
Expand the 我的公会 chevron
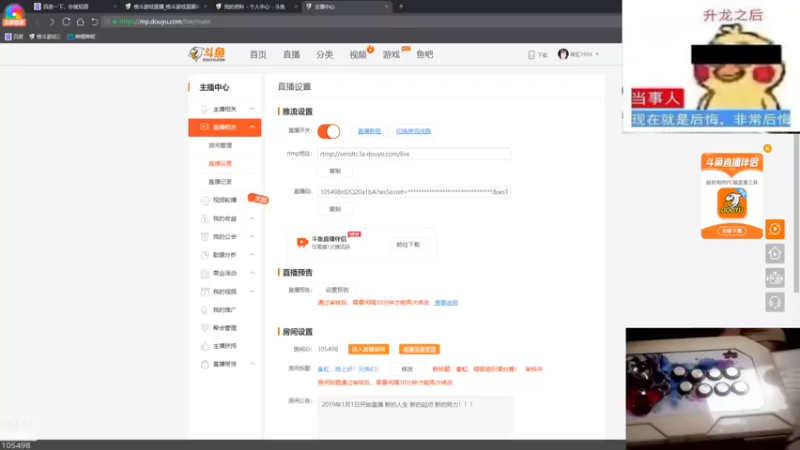252,237
